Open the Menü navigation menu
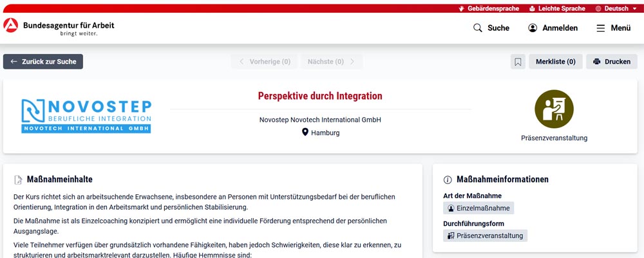 click(614, 28)
